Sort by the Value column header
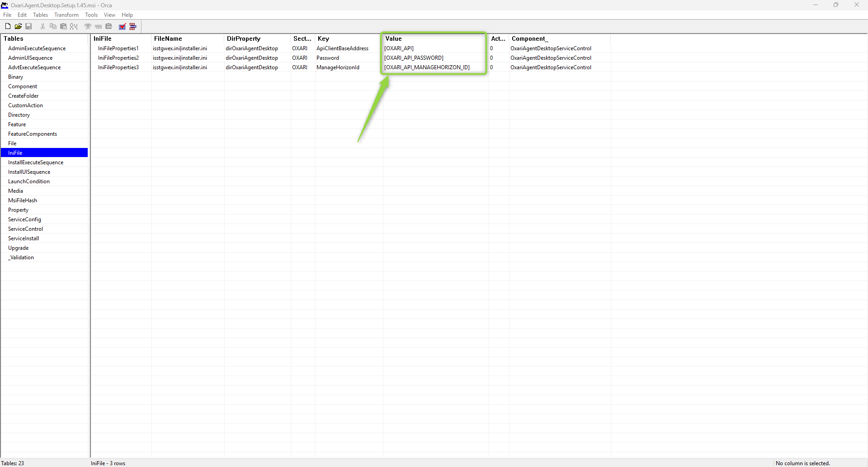This screenshot has height=467, width=868. point(435,39)
